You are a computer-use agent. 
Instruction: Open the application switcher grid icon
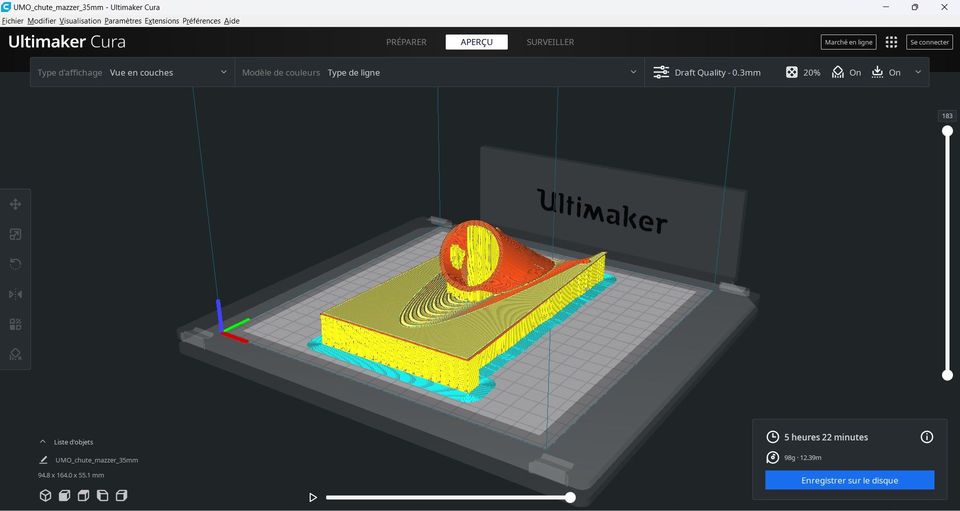point(891,42)
